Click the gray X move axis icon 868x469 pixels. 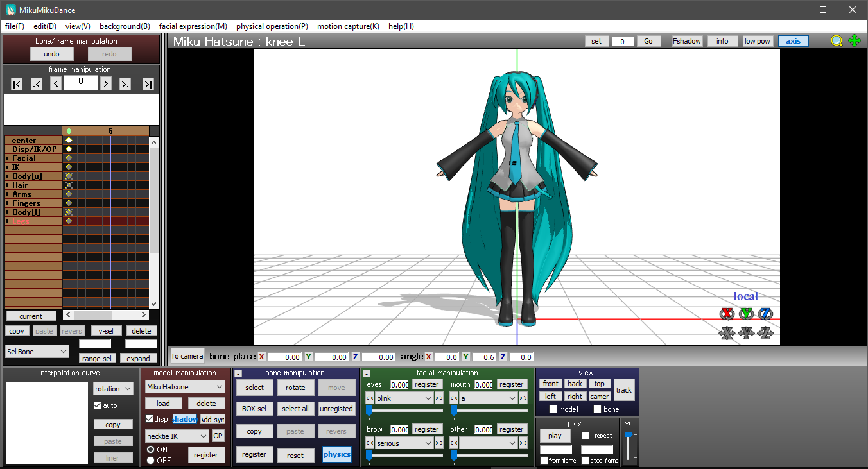click(726, 333)
